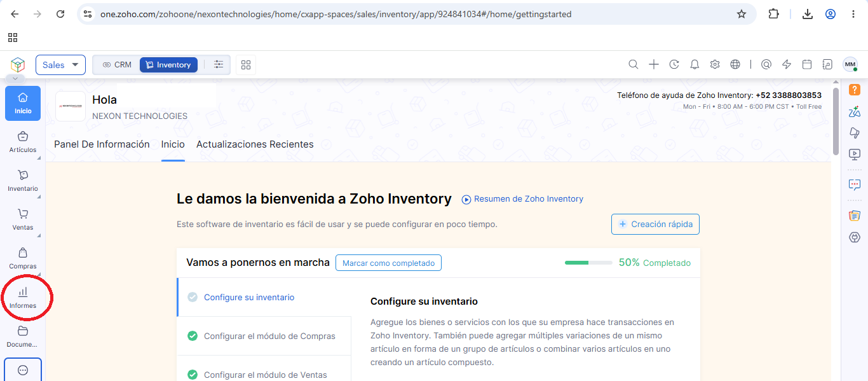868x381 pixels.
Task: Open the more options ellipsis in the sidebar
Action: 23,370
